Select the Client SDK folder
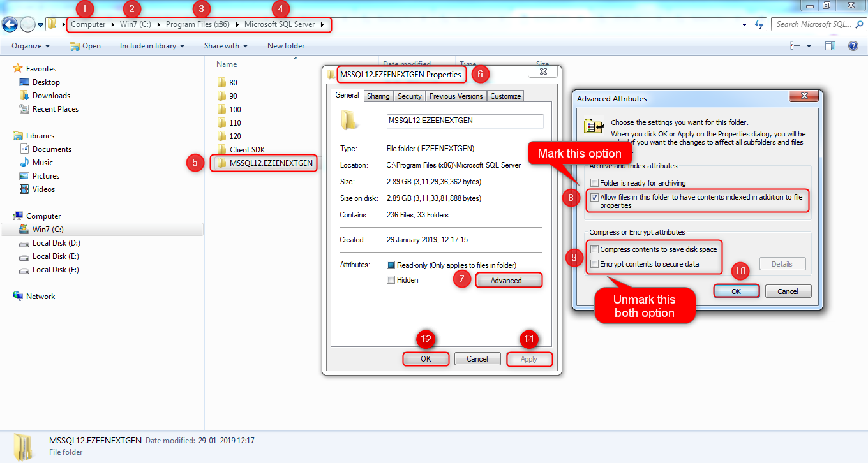The width and height of the screenshot is (868, 463). [x=247, y=149]
